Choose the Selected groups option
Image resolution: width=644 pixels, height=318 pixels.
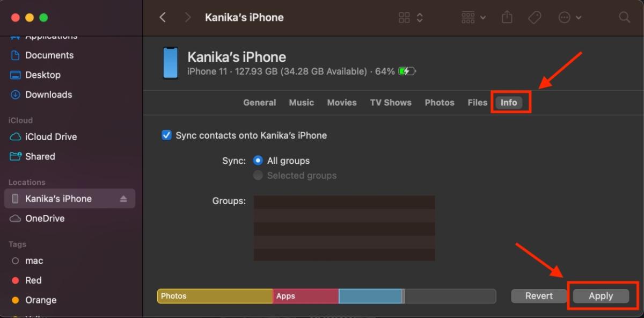coord(258,175)
